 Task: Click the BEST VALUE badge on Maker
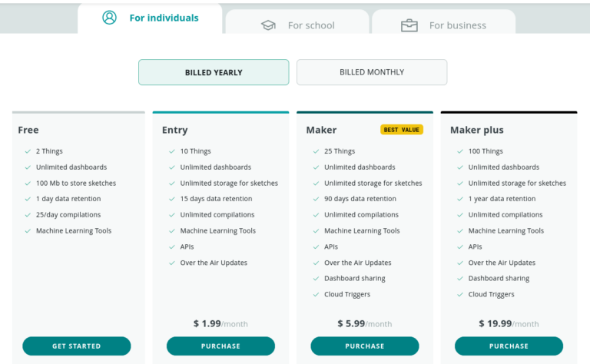pyautogui.click(x=402, y=130)
